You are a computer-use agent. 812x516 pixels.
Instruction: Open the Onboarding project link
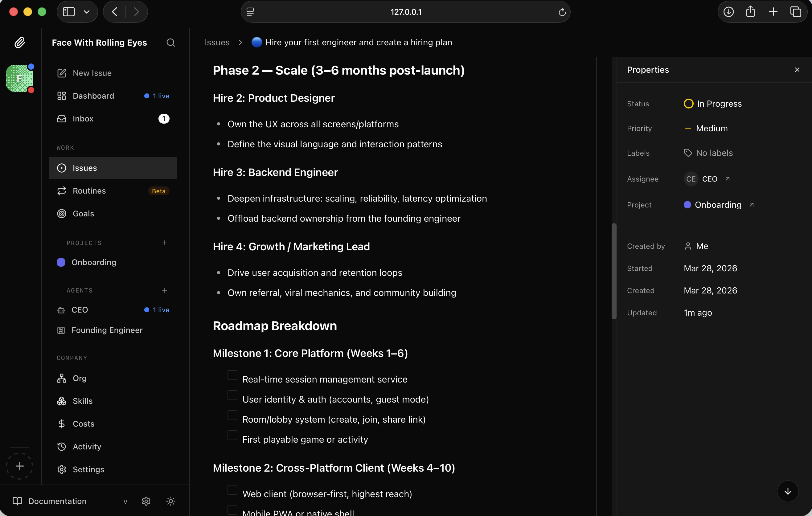click(x=718, y=204)
